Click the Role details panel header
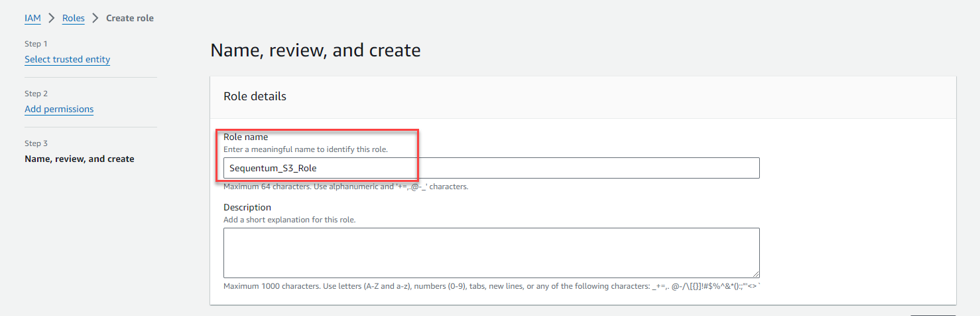 pos(255,96)
